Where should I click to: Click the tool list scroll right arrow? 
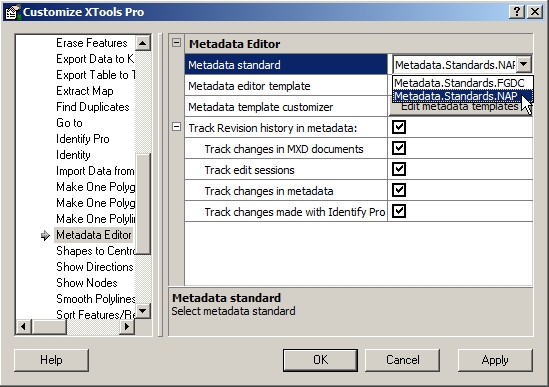coord(127,326)
